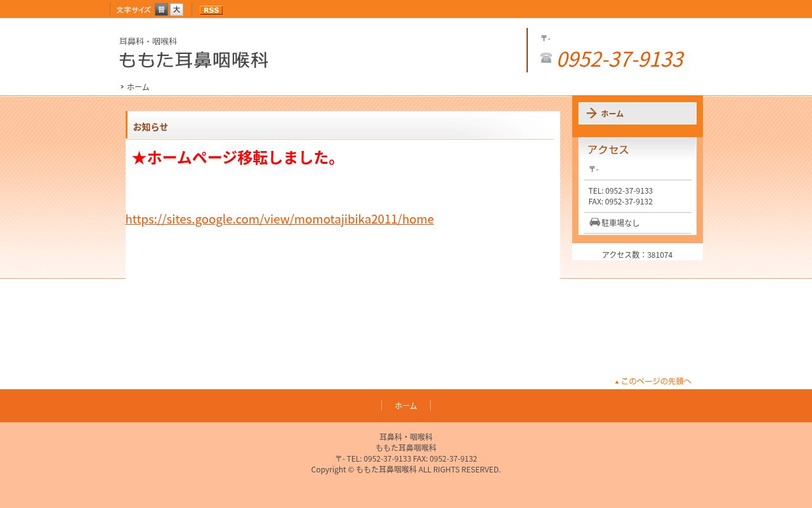
Task: Click header phone number 0952-37-9133
Action: tap(620, 59)
